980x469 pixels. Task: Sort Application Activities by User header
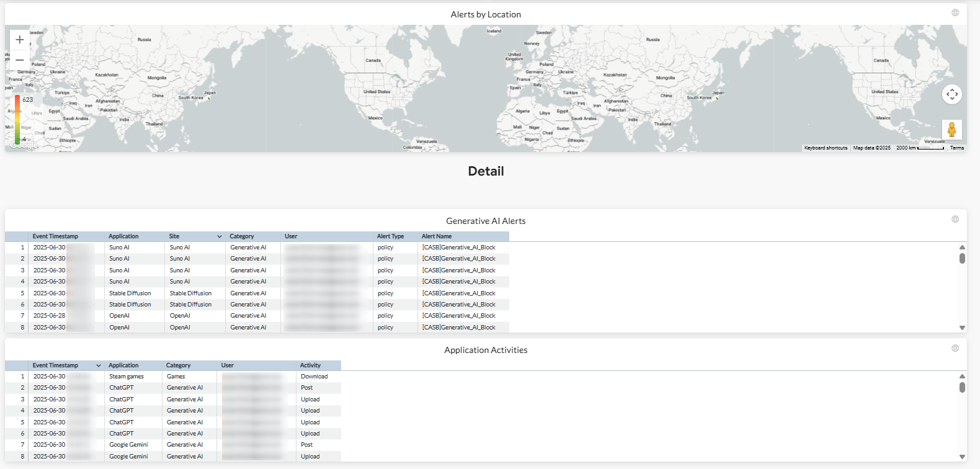point(227,365)
